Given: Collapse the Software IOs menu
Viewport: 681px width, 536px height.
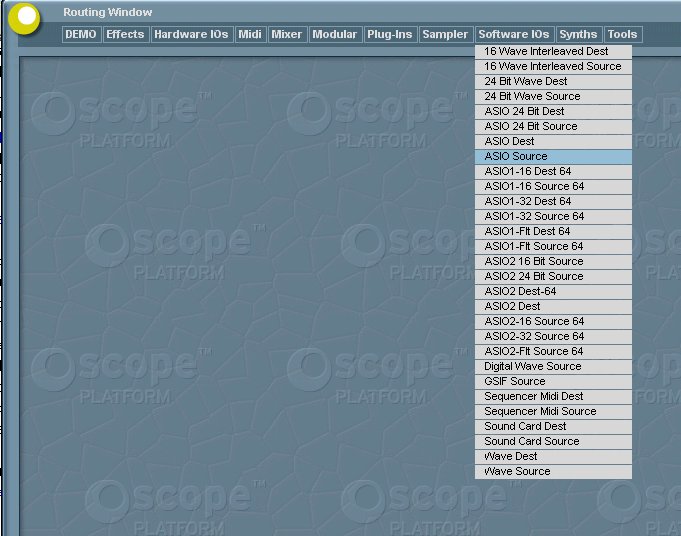Looking at the screenshot, I should tap(514, 34).
